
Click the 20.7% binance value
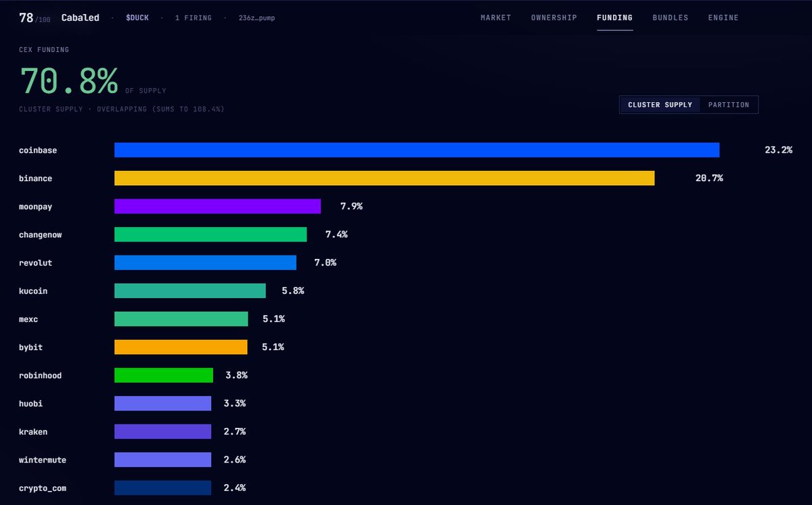point(709,178)
